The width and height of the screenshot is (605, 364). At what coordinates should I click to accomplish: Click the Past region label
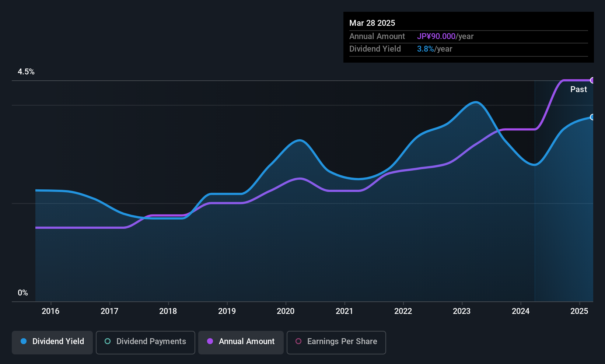coord(578,89)
